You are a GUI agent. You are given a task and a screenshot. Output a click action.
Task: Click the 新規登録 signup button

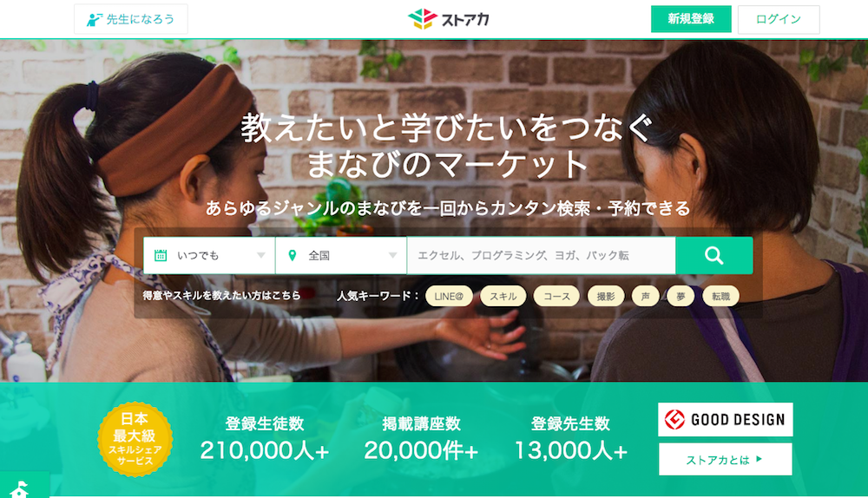[691, 19]
